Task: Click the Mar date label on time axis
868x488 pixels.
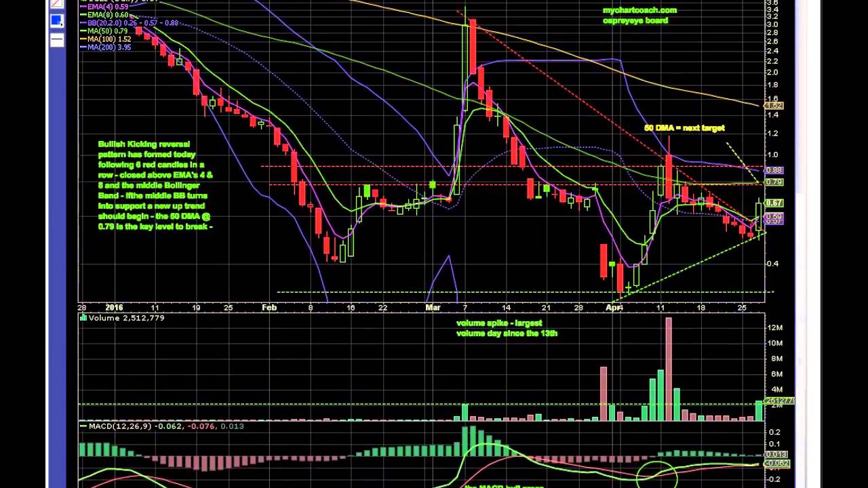Action: click(433, 308)
